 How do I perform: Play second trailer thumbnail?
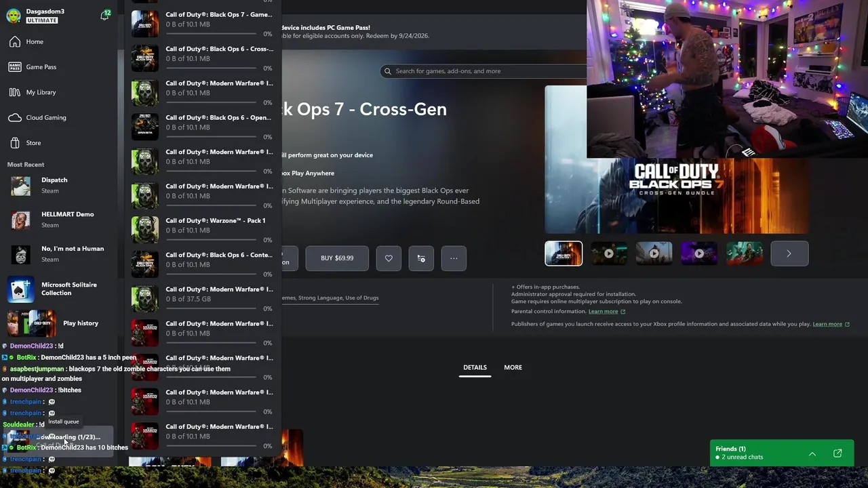[x=609, y=253]
